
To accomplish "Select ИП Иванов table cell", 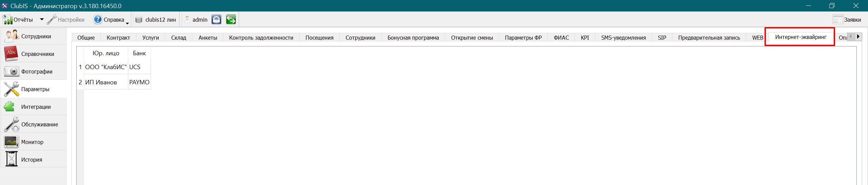I will coord(106,82).
